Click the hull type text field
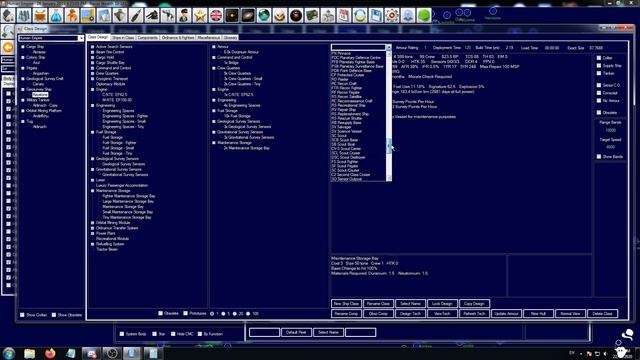Screen dimensions: 640x360 pyautogui.click(x=358, y=47)
